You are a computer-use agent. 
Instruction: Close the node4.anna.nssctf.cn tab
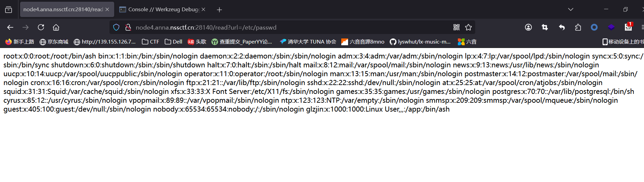click(x=107, y=9)
